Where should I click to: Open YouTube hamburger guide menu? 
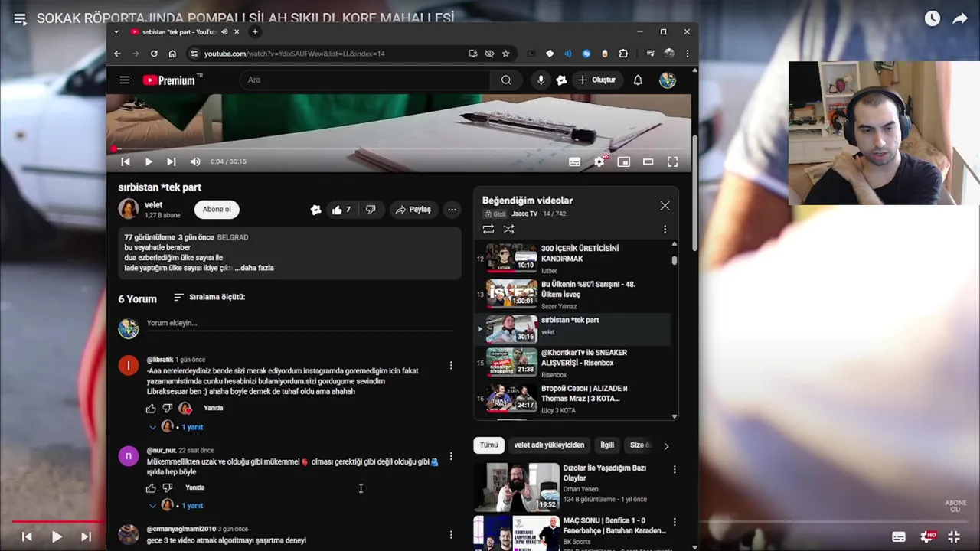pyautogui.click(x=124, y=80)
